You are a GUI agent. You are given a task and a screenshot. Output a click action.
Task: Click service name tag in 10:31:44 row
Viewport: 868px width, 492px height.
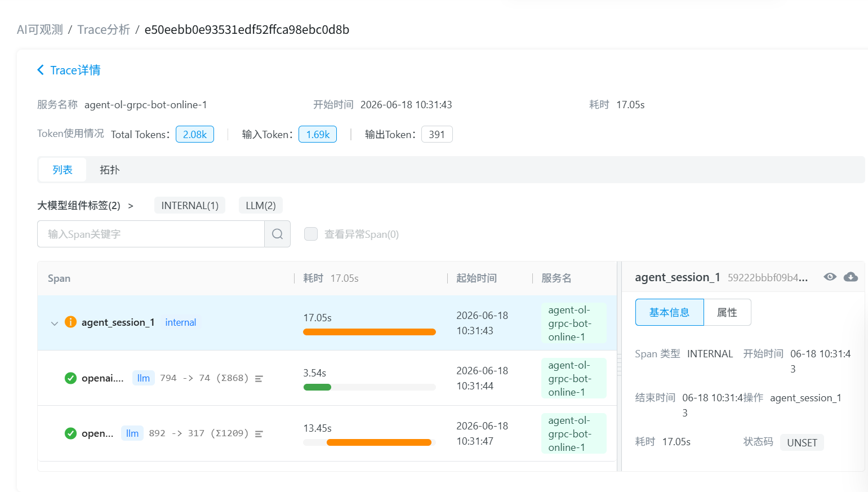(x=573, y=379)
